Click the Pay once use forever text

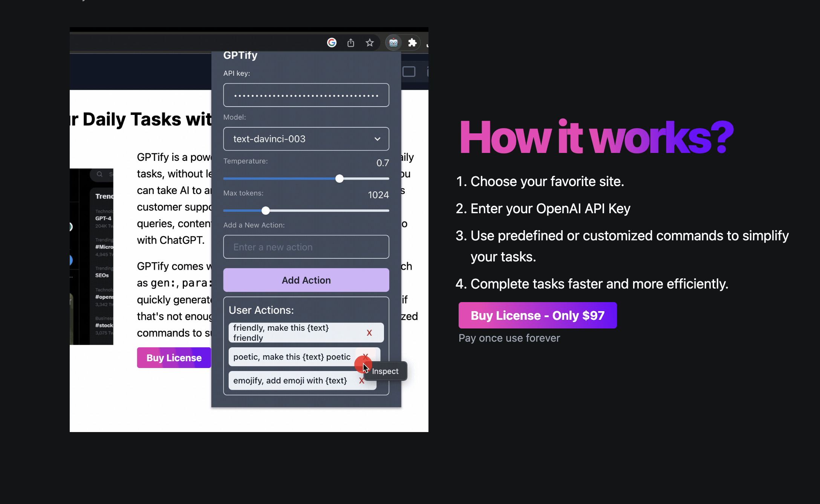click(x=509, y=338)
